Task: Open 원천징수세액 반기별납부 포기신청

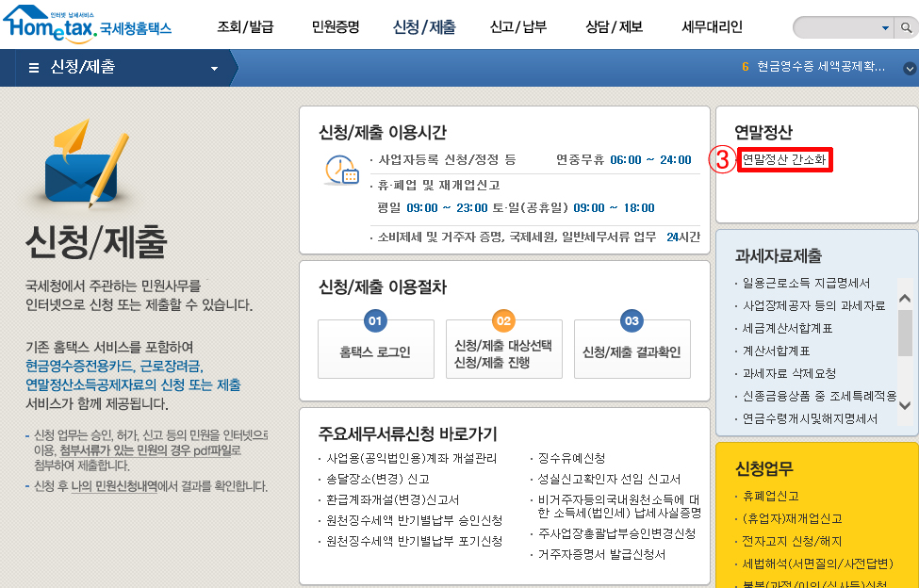Action: (x=414, y=541)
